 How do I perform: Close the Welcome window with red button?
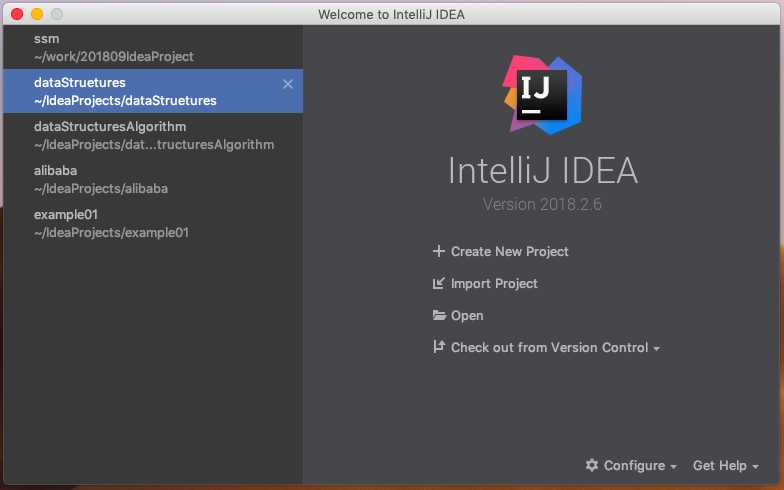17,14
